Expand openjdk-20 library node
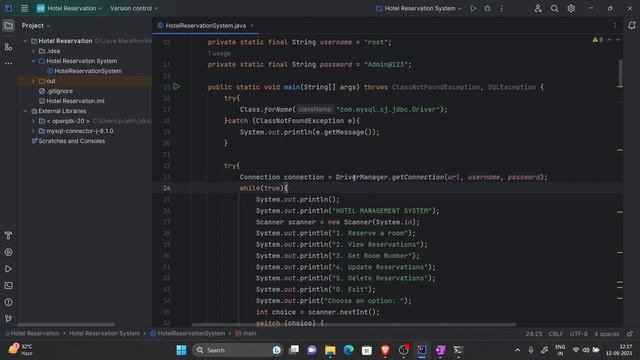 click(x=33, y=121)
